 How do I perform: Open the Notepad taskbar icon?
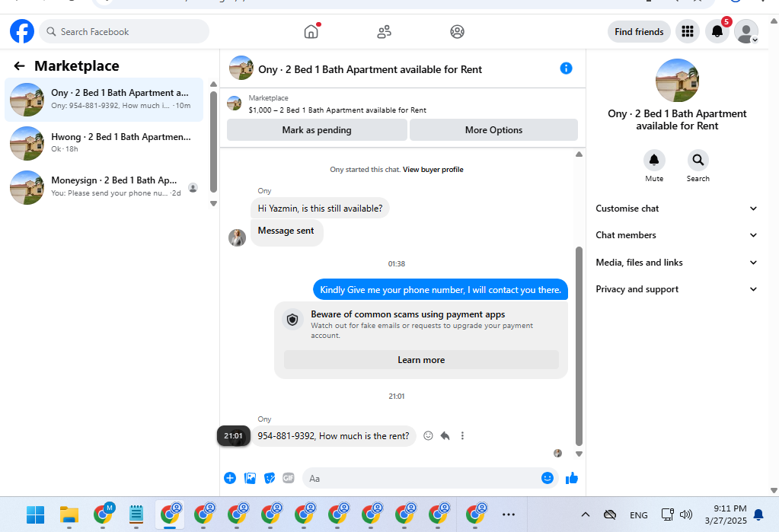[136, 514]
